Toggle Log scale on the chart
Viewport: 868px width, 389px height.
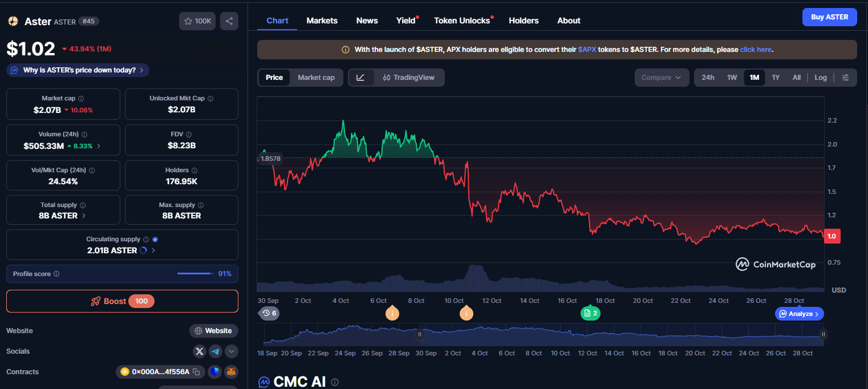[820, 78]
